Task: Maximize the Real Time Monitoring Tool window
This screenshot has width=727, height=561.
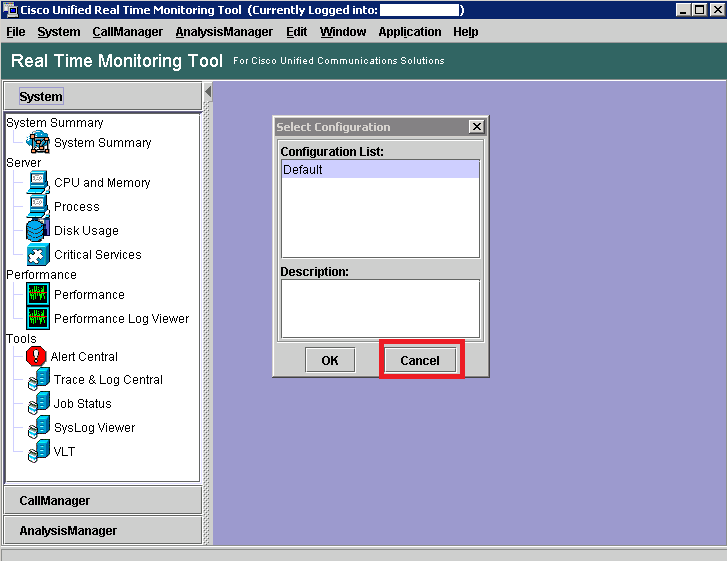Action: coord(699,9)
